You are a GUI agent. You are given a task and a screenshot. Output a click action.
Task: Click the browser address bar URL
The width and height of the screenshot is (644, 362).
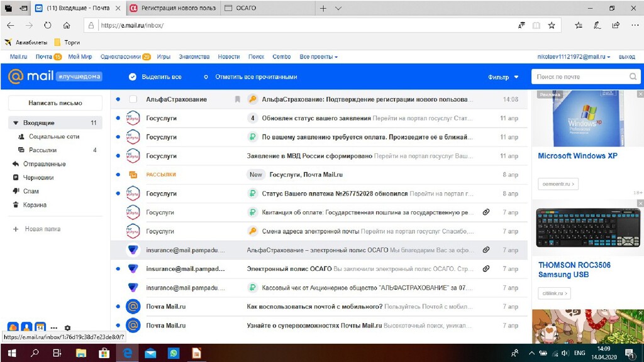coord(132,25)
